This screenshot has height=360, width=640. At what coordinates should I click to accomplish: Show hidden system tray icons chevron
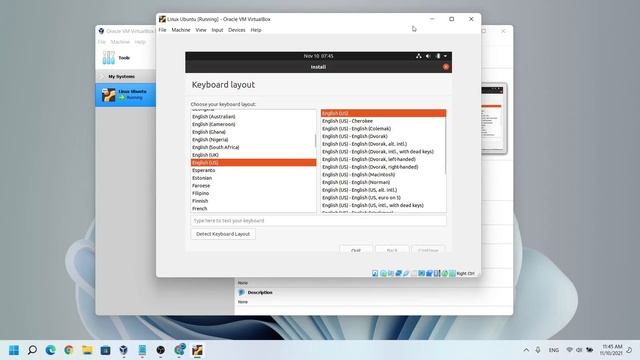[526, 350]
